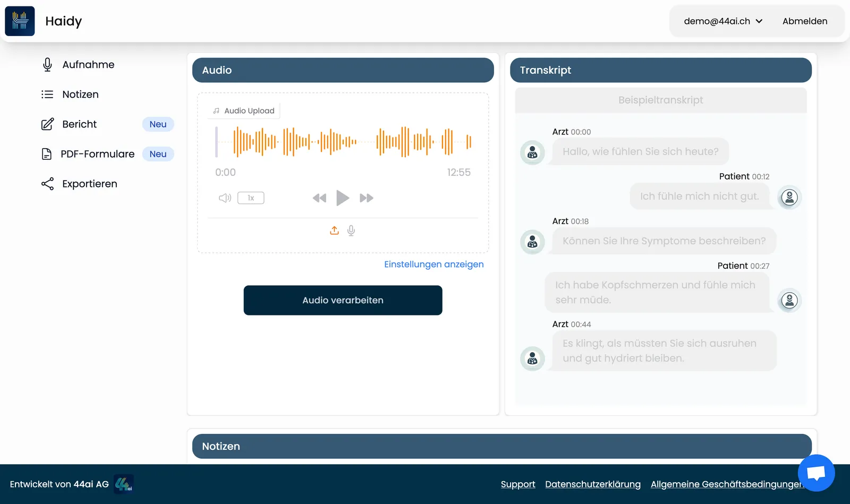
Task: Expand the demo@44ai.ch account dropdown
Action: [723, 21]
